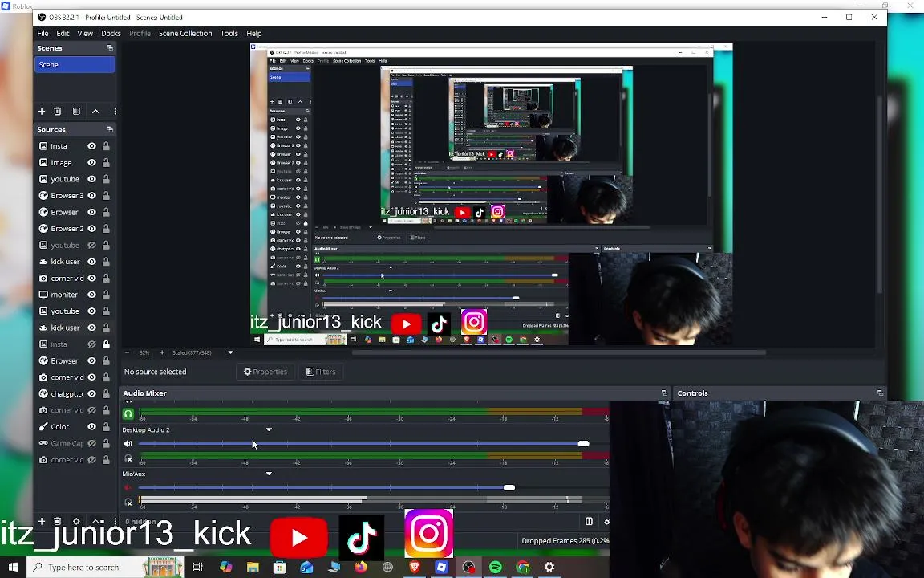
Task: Select the Browser 3 source row
Action: click(75, 195)
